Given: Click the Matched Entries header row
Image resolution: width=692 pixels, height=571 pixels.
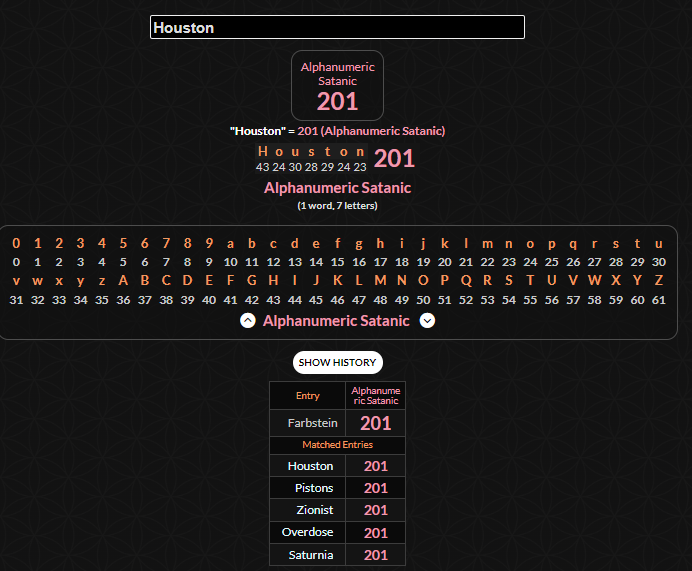Looking at the screenshot, I should click(x=338, y=445).
